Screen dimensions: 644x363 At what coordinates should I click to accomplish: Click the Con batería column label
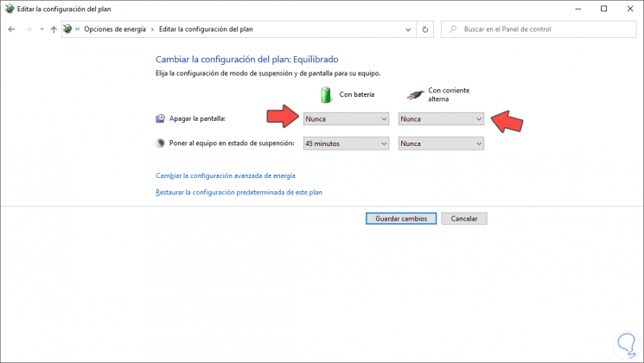[x=356, y=94]
